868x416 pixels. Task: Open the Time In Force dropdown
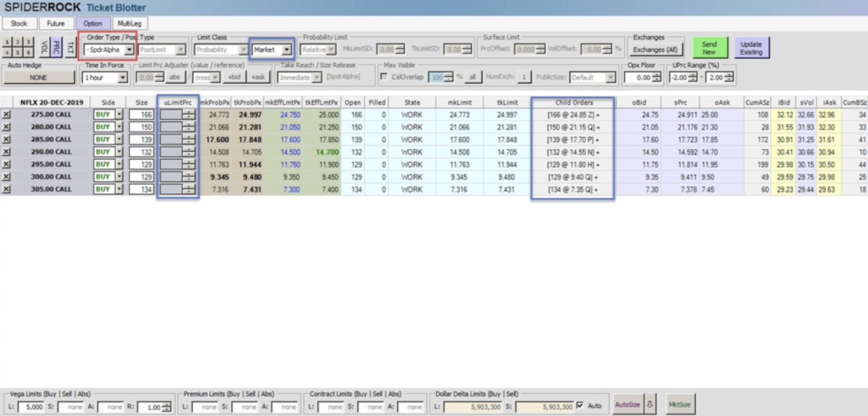(122, 78)
